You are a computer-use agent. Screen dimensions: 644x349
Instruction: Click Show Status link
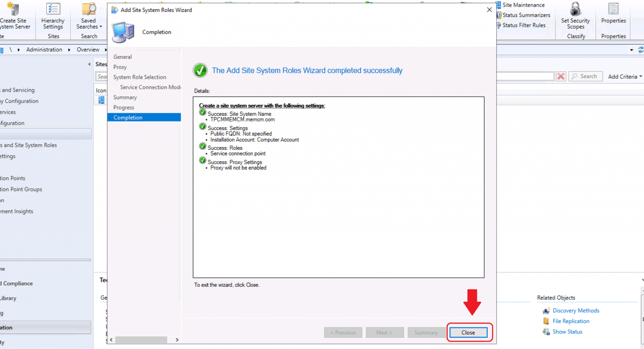[567, 332]
